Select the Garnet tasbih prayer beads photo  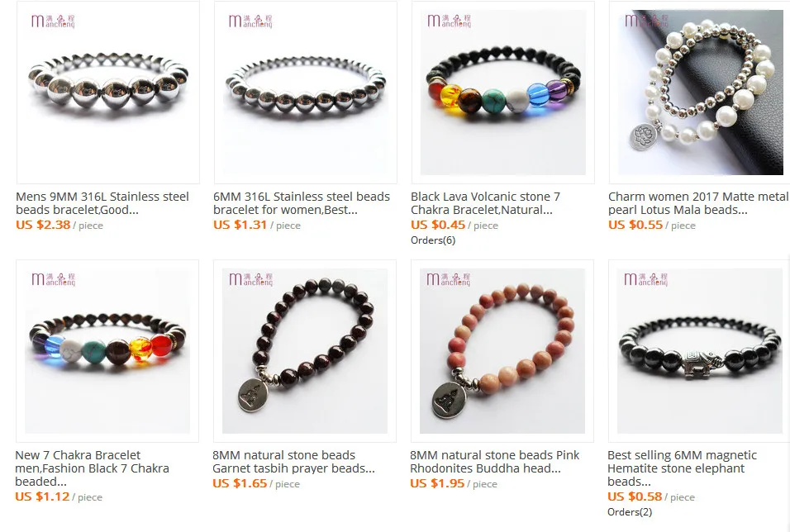click(x=305, y=351)
